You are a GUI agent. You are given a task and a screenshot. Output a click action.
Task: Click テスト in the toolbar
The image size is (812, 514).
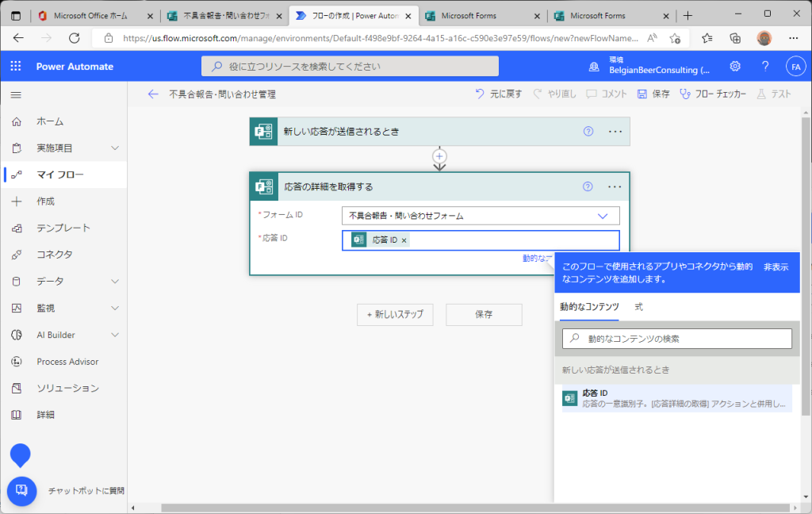(774, 94)
